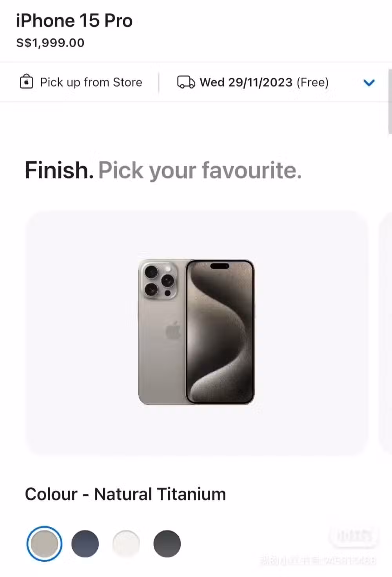Click the iPhone 15 Pro title
This screenshot has height=577, width=392.
[74, 21]
